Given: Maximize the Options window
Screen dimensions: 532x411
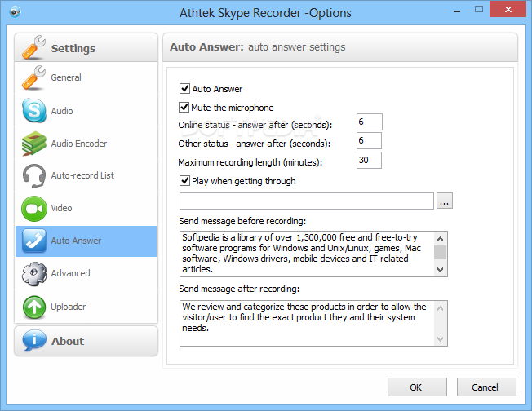Looking at the screenshot, I should pos(479,10).
